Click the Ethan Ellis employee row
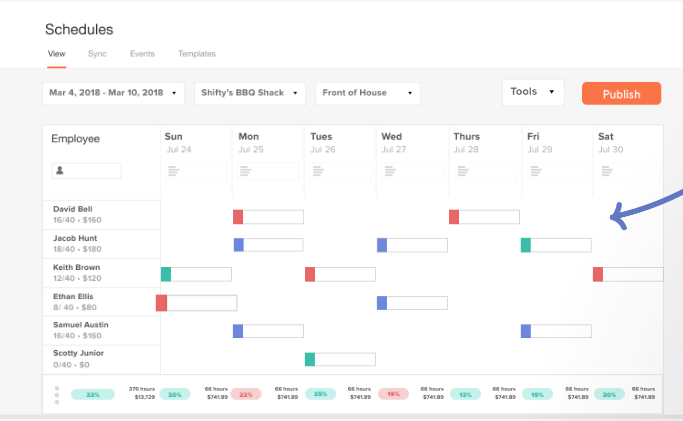The image size is (683, 421). tap(101, 302)
